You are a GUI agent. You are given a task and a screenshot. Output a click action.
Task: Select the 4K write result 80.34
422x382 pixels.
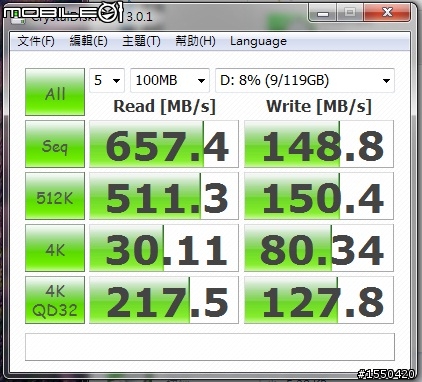[319, 248]
